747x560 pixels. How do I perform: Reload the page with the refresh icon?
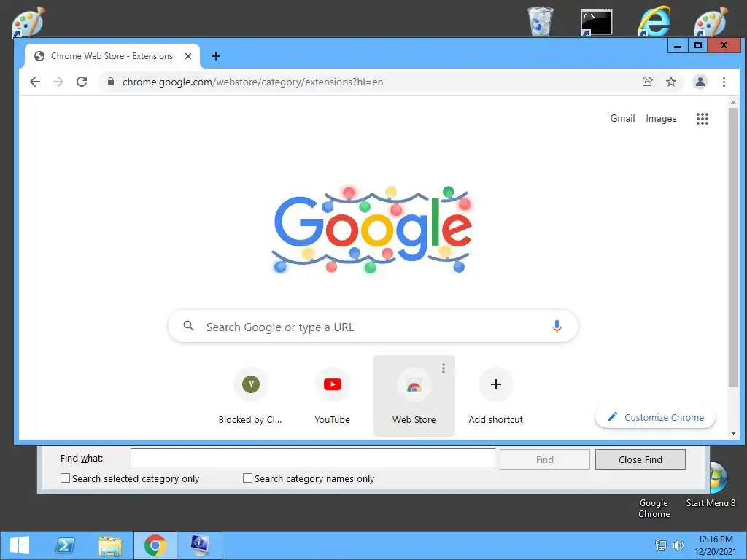pyautogui.click(x=82, y=82)
